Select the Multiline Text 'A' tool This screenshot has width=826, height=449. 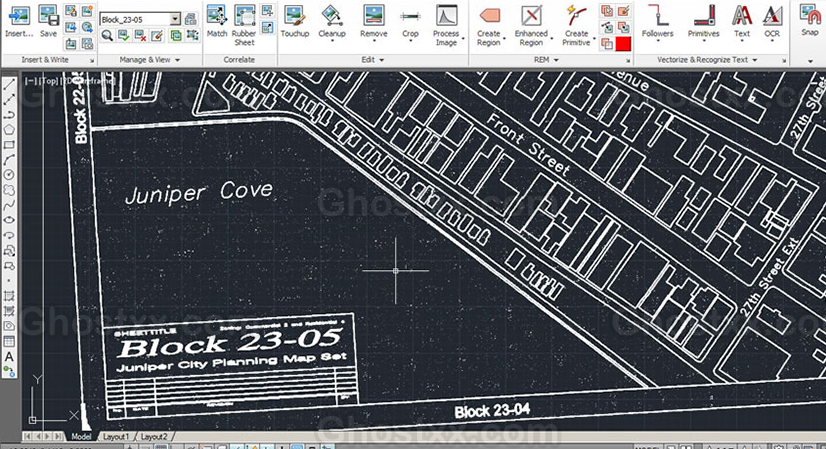[x=9, y=357]
